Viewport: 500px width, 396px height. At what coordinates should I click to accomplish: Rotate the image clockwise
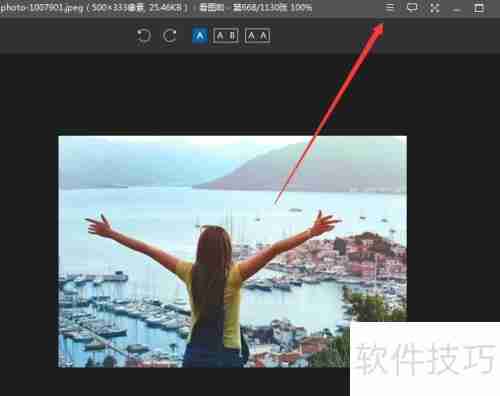point(170,36)
